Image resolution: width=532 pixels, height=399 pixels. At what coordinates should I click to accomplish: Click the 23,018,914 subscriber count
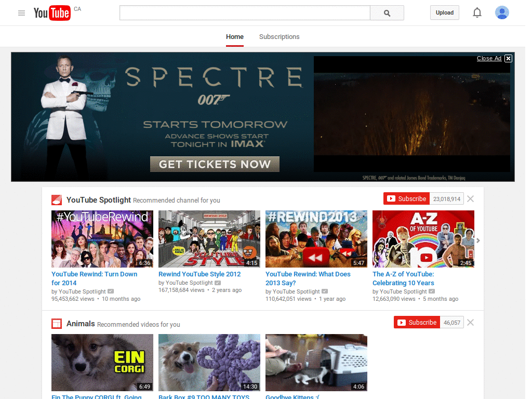[446, 199]
